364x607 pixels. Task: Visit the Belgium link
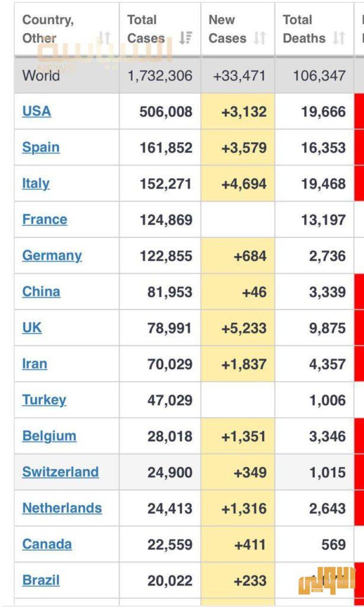coord(49,436)
